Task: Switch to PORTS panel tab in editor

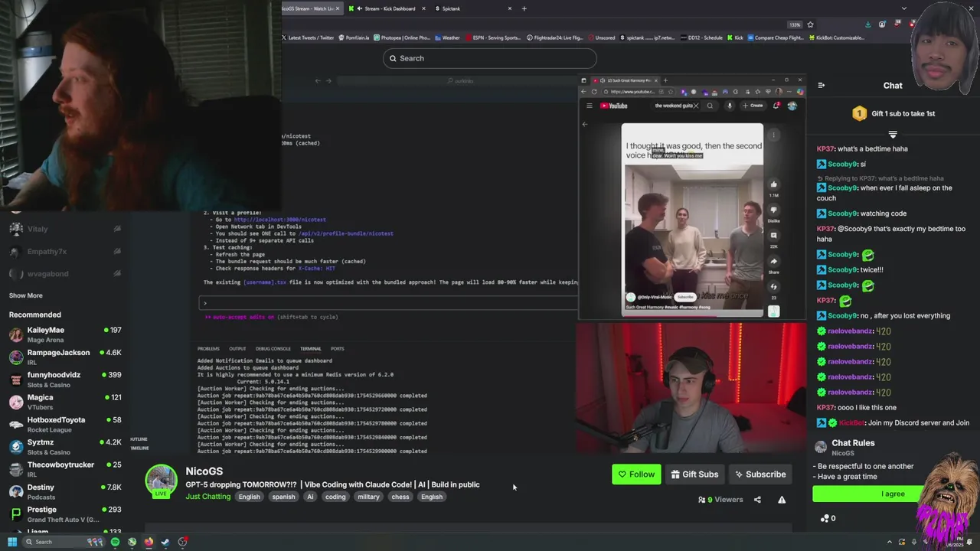Action: point(337,349)
